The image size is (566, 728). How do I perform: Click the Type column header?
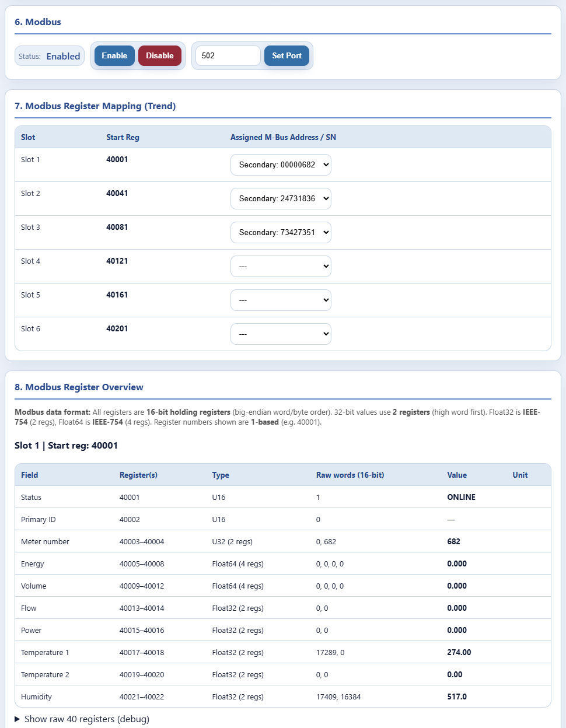point(221,475)
